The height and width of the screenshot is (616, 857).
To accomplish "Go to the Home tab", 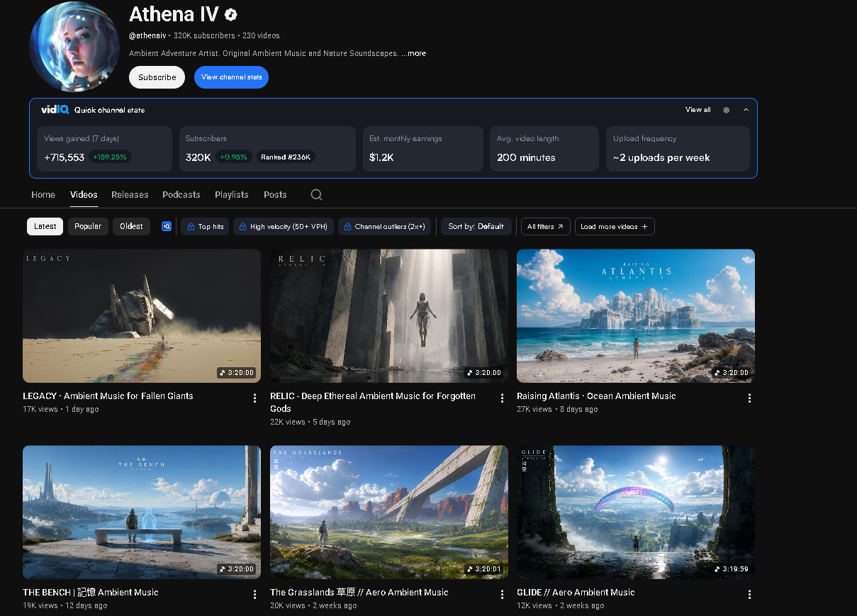I will click(x=43, y=194).
